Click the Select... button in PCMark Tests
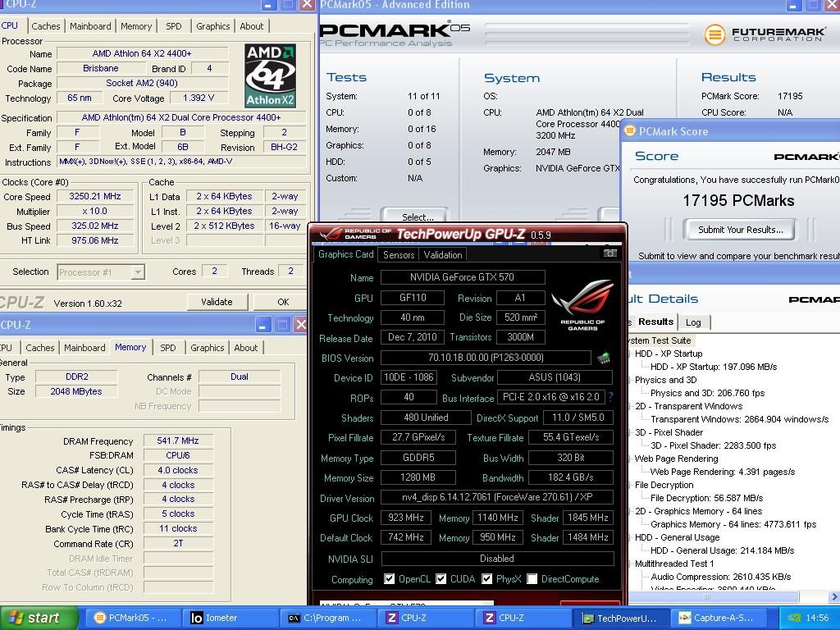The height and width of the screenshot is (630, 840). [x=414, y=215]
